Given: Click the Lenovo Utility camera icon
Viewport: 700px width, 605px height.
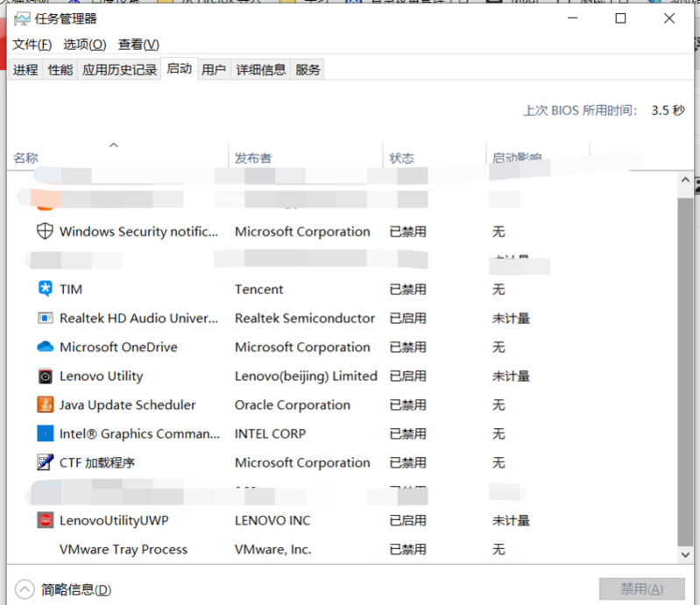Looking at the screenshot, I should coord(45,376).
